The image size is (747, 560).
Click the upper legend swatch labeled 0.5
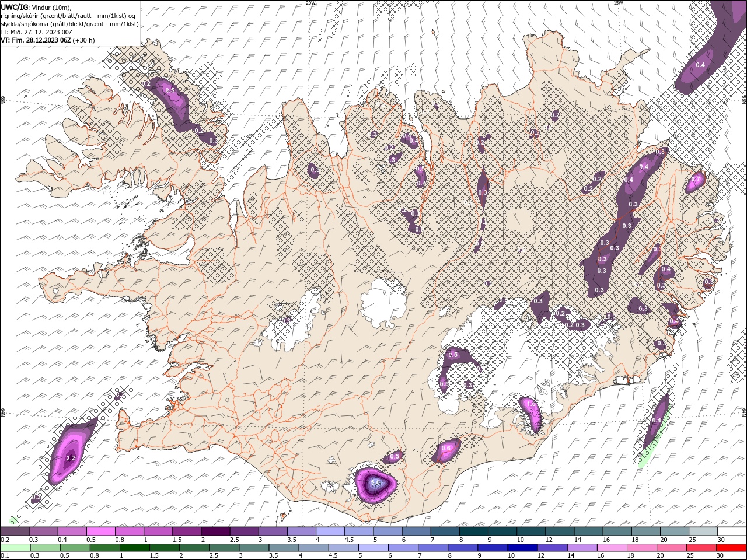(100, 531)
